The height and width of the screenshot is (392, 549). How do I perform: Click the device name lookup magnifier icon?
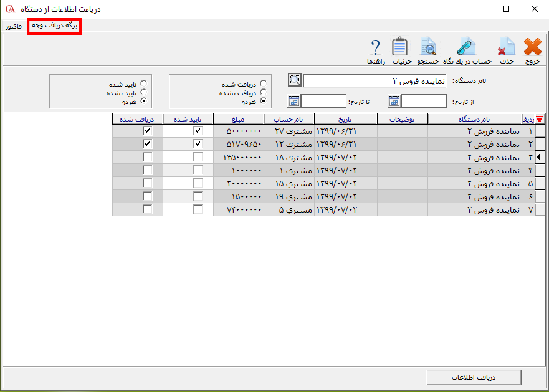click(x=295, y=80)
